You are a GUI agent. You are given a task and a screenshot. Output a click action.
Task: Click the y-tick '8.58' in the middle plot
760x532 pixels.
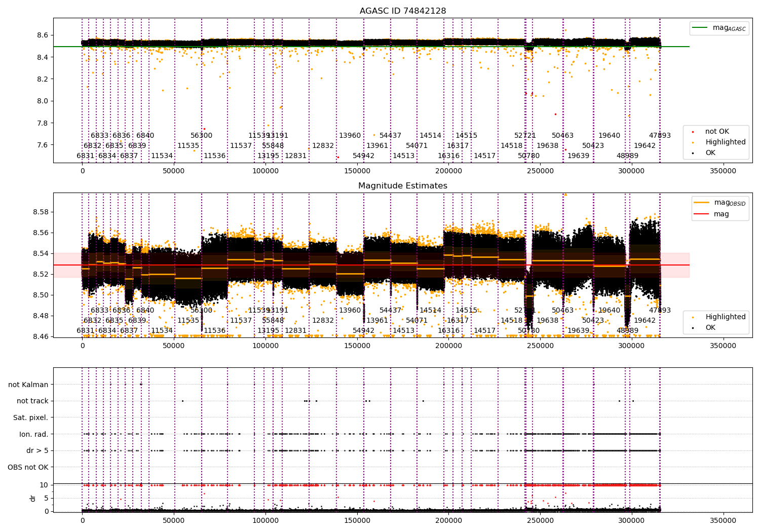(40, 212)
